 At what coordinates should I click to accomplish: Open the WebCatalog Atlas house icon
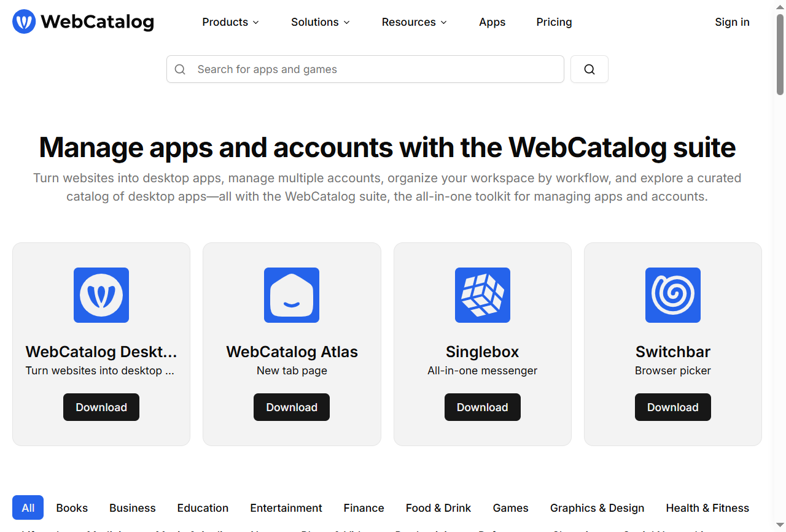click(292, 295)
